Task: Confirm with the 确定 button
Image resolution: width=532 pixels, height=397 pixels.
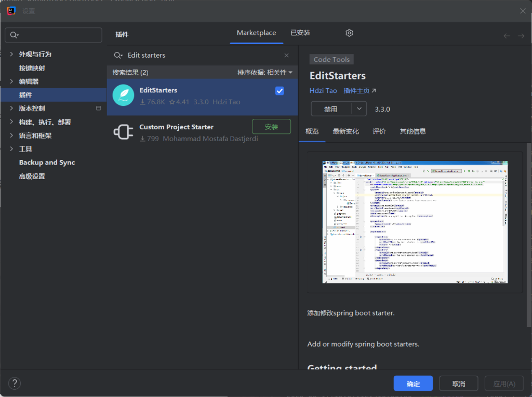Action: [413, 384]
